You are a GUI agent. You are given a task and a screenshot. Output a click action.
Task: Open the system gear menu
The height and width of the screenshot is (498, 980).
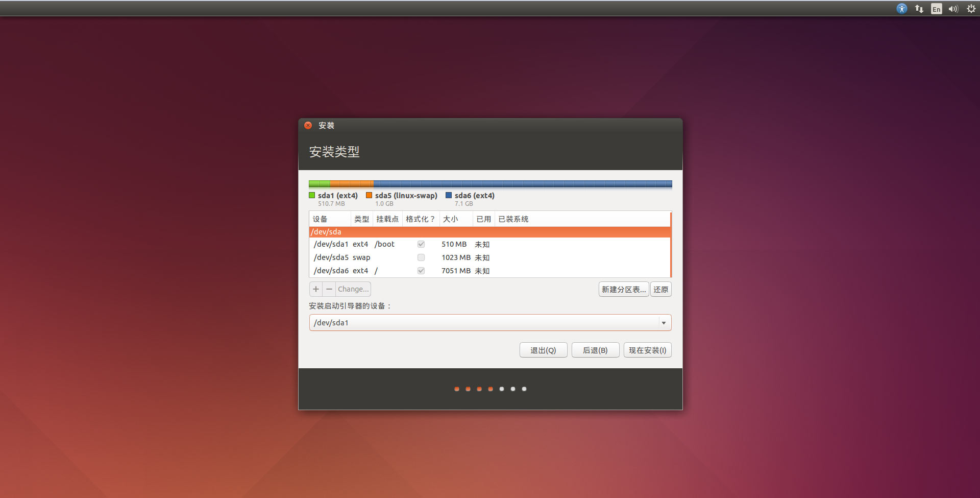[x=971, y=9]
